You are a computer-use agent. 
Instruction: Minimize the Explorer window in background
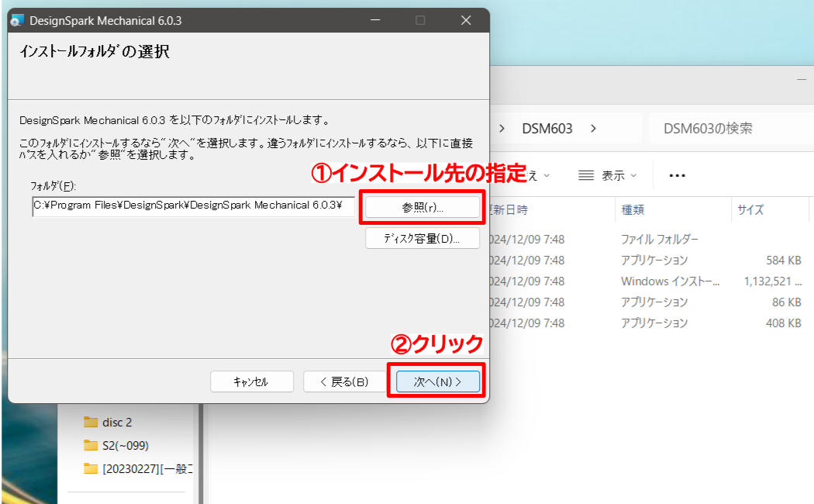pos(802,79)
